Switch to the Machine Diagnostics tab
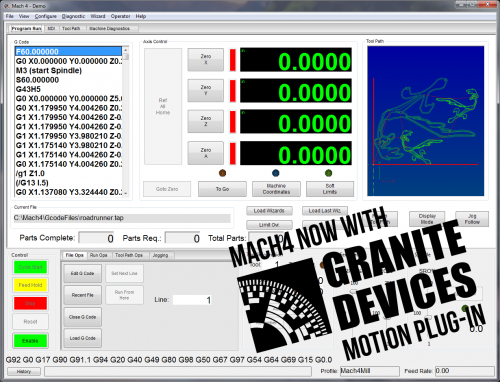Viewport: 500px width, 382px height. click(109, 29)
